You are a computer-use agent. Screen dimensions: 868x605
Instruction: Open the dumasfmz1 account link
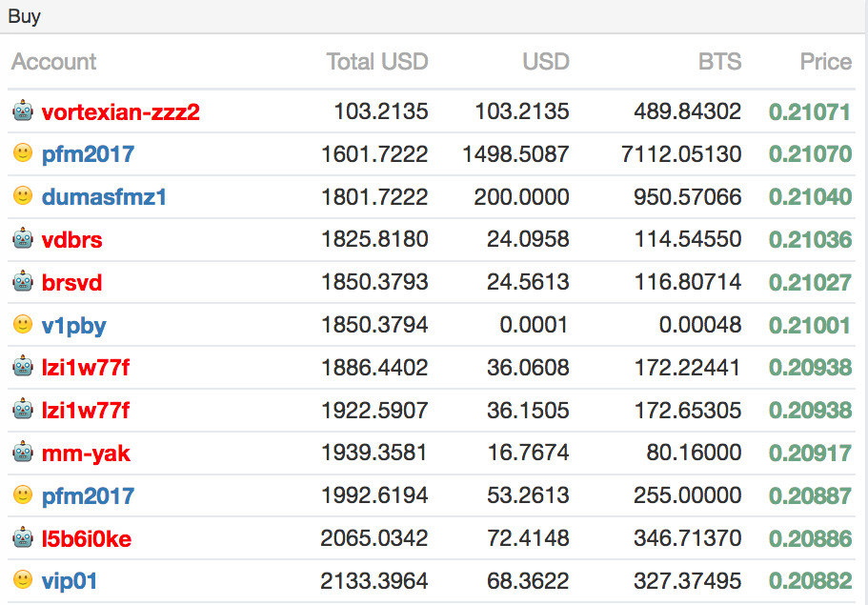[104, 197]
